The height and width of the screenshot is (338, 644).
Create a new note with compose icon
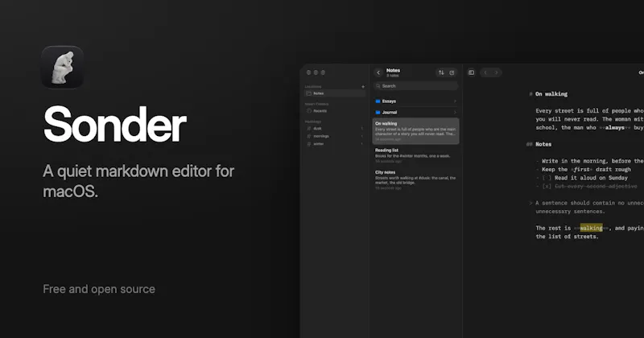pyautogui.click(x=452, y=72)
